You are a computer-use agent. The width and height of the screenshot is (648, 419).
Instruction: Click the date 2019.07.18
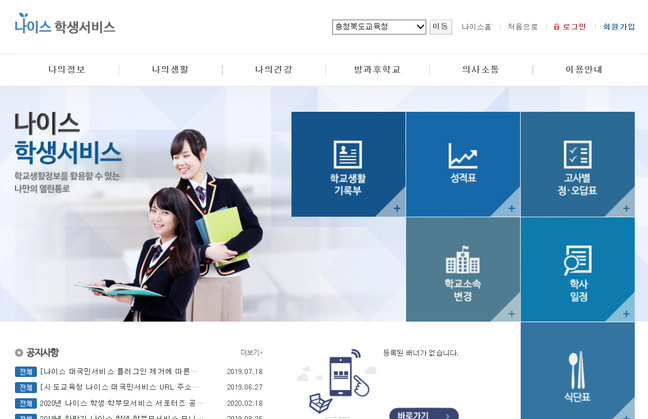pyautogui.click(x=245, y=371)
